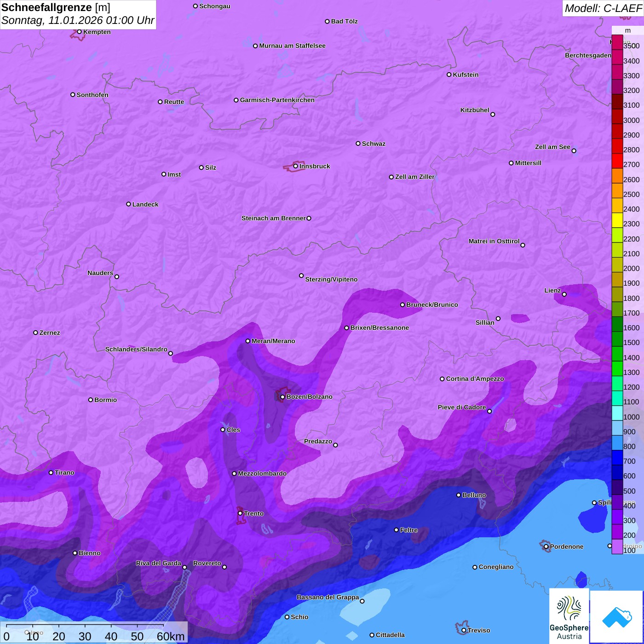Click the Pordenone marker dot
The width and height of the screenshot is (644, 644).
(546, 546)
